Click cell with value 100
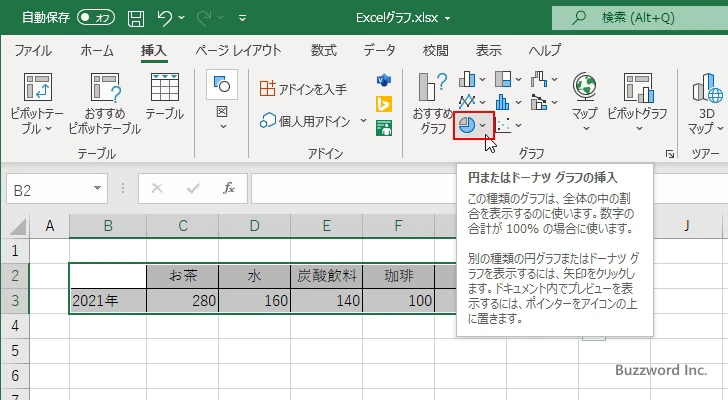The width and height of the screenshot is (728, 400). (399, 301)
